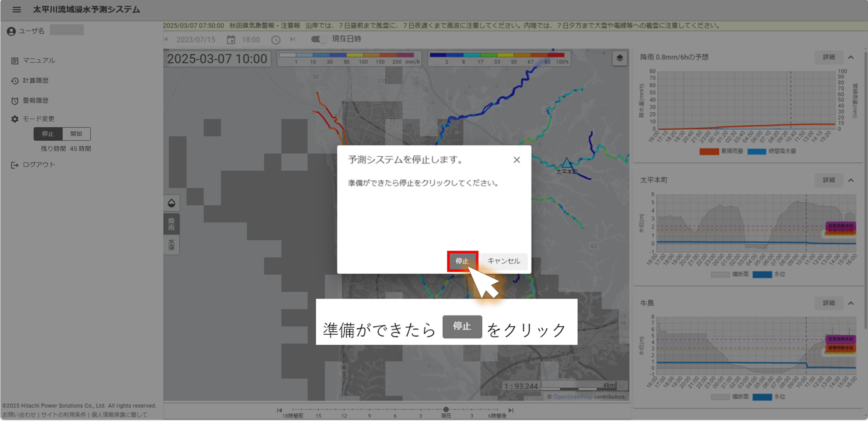Open the 計算履歴 menu item
Viewport: 868px width, 421px height.
click(35, 80)
